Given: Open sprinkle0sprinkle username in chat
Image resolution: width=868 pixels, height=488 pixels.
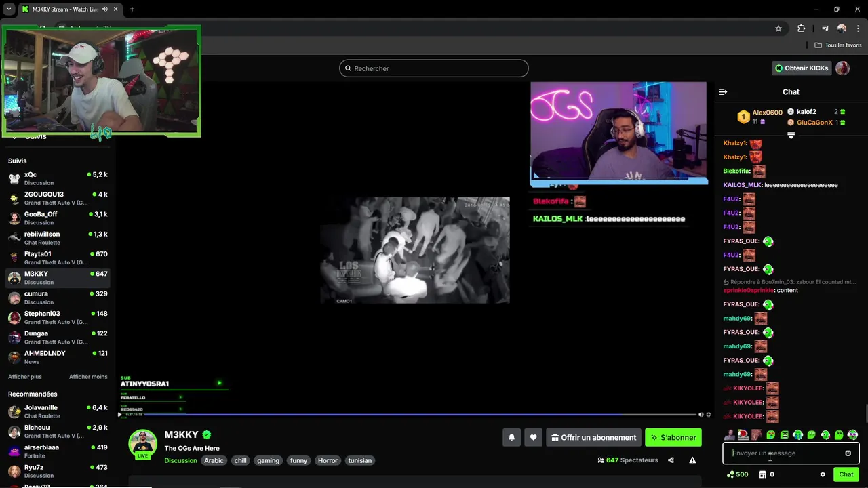Looking at the screenshot, I should pyautogui.click(x=748, y=290).
